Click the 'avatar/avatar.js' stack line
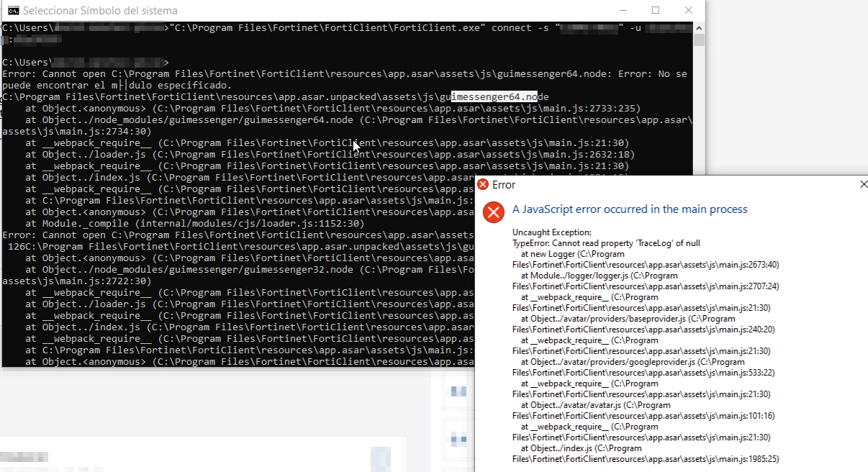868x472 pixels. coord(595,405)
